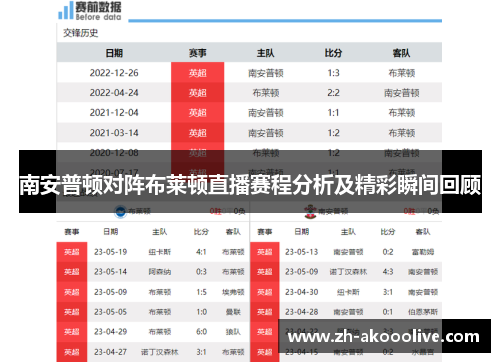This screenshot has height=362, width=500.
Task: Click the 1:2 score in 2021-03-14 row
Action: click(333, 133)
